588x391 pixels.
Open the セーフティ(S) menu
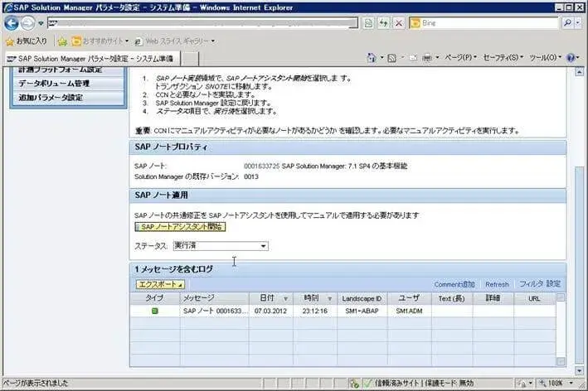pos(503,57)
